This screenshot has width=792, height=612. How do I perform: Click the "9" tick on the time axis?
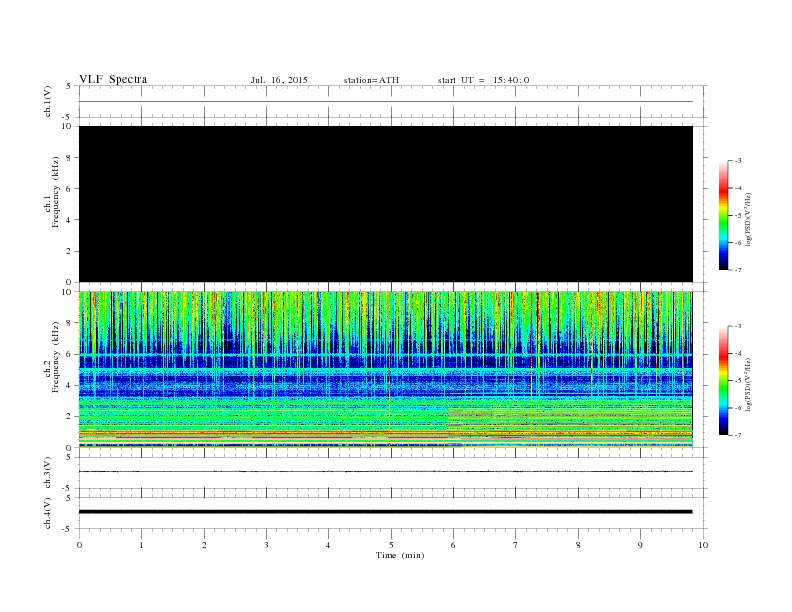pyautogui.click(x=640, y=545)
